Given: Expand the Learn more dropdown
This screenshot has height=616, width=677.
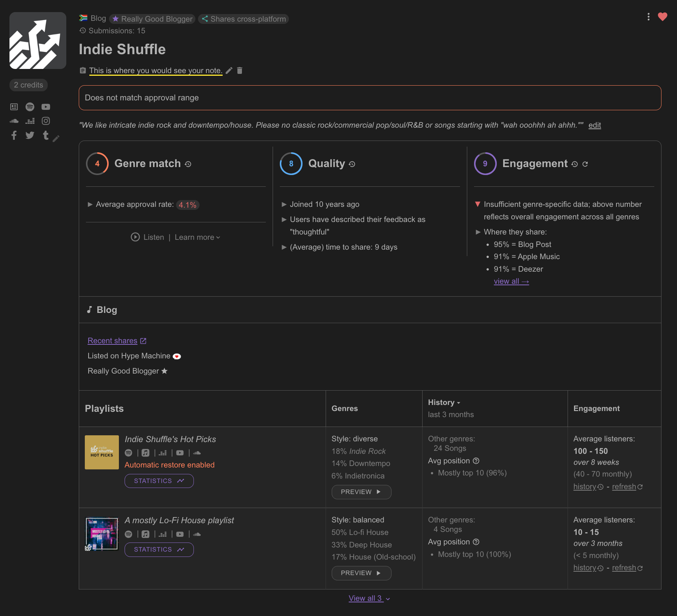Looking at the screenshot, I should [x=197, y=237].
